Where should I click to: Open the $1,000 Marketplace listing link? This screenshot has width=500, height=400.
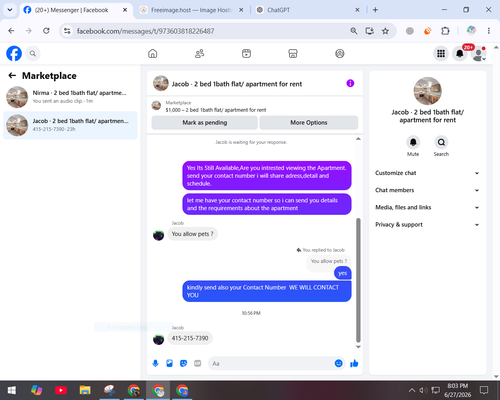[x=216, y=110]
